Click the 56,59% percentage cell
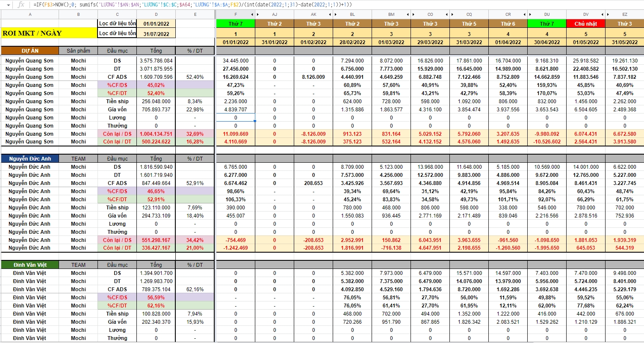 [156, 298]
